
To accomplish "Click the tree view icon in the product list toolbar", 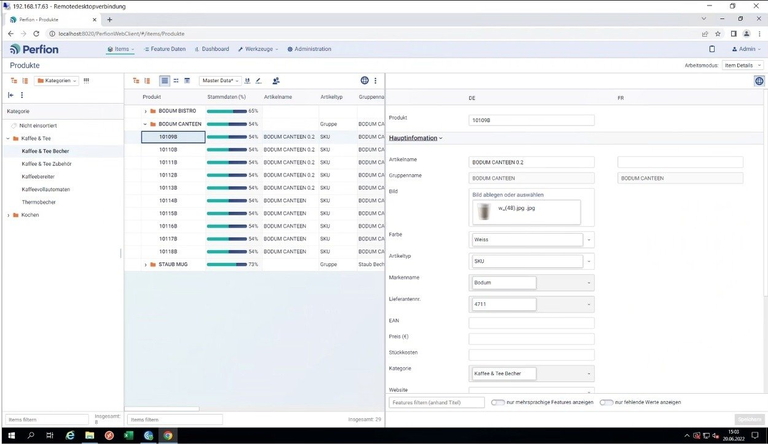I will point(136,81).
